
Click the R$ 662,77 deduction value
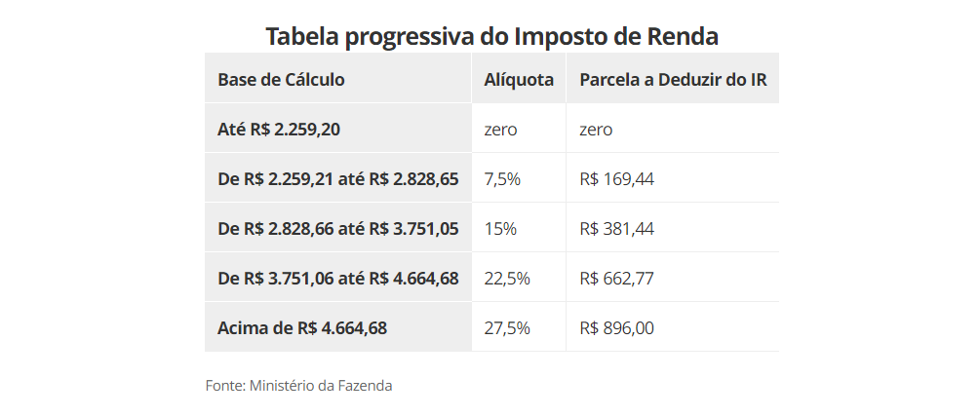pos(616,279)
